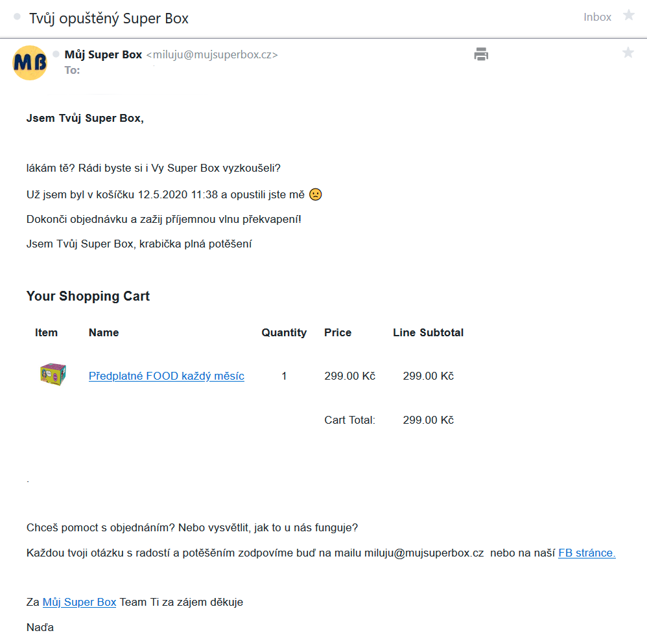
Task: Click the Your Shopping Cart heading
Action: point(88,296)
